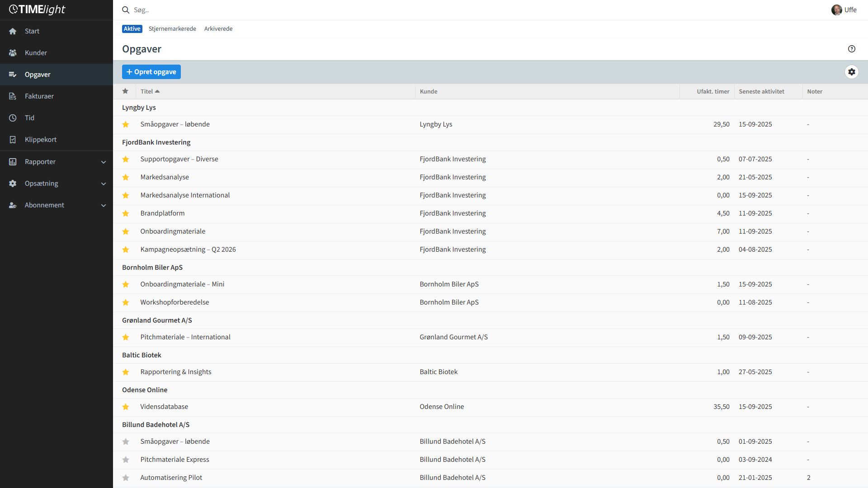
Task: Go to Start home icon
Action: pyautogui.click(x=13, y=31)
